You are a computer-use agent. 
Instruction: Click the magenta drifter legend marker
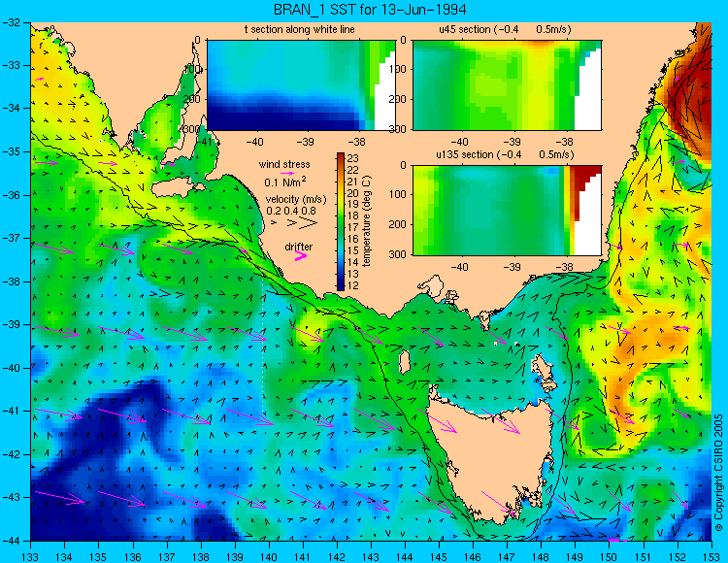point(301,256)
